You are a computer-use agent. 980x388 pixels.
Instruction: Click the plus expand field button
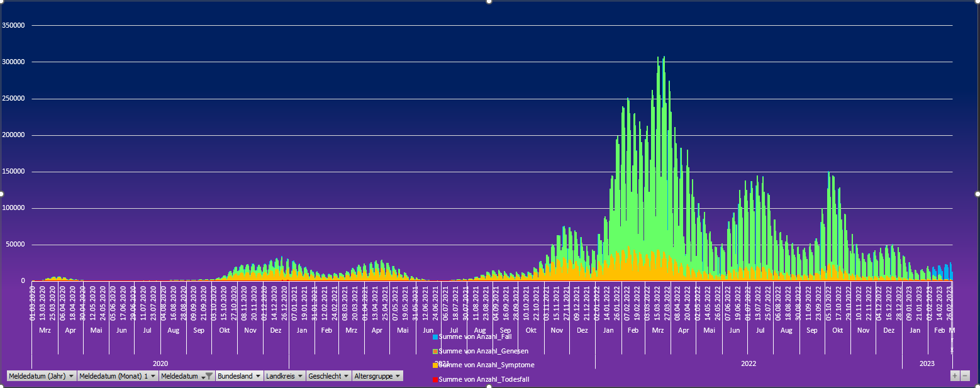[955, 375]
